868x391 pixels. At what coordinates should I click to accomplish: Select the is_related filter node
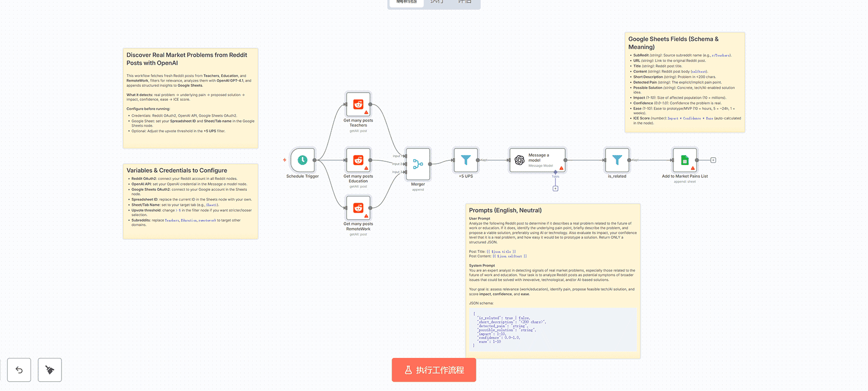(x=617, y=160)
